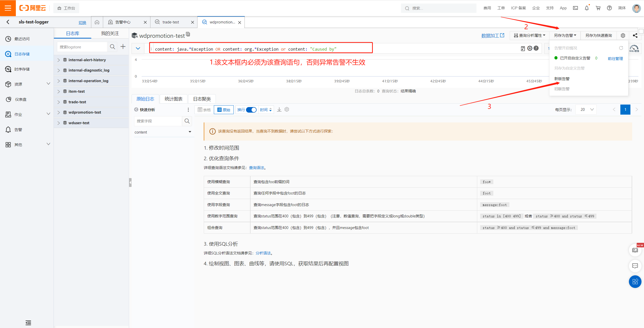Click the home tab icon

click(x=97, y=22)
